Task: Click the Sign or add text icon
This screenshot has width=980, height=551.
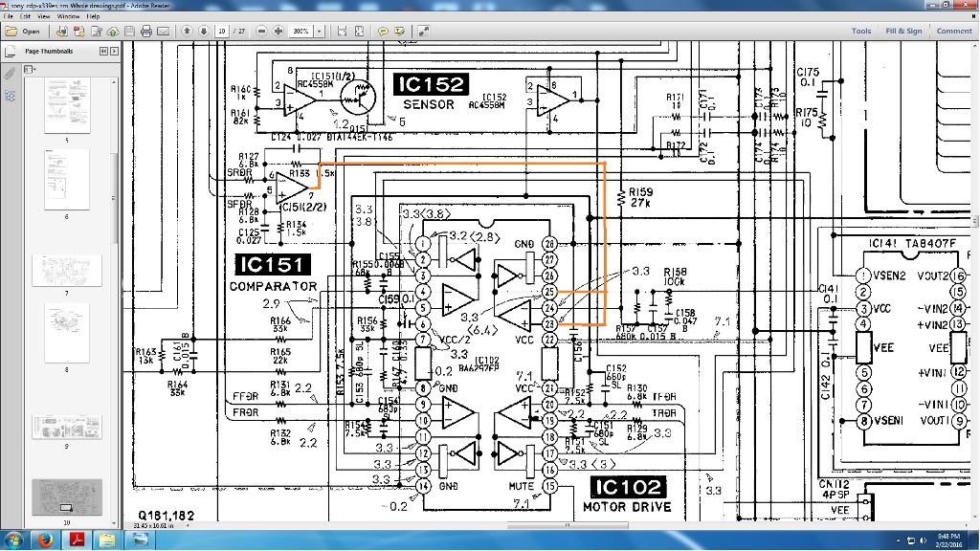Action: (x=97, y=32)
